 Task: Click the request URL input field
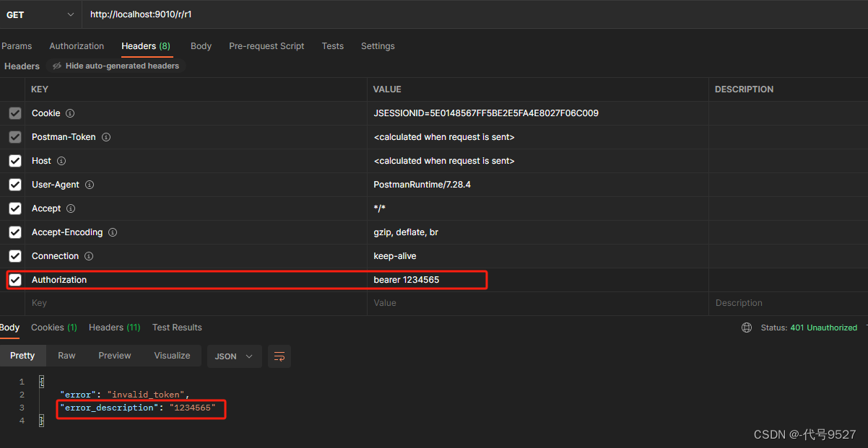469,14
